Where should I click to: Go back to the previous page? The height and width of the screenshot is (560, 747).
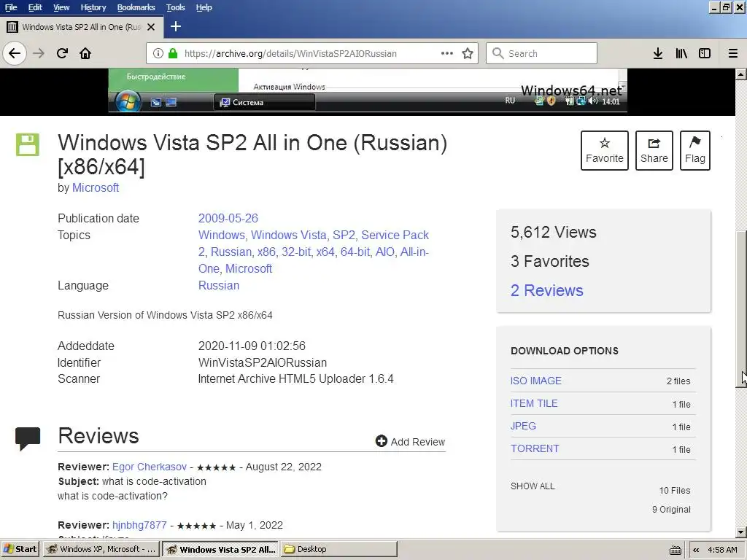coord(15,53)
